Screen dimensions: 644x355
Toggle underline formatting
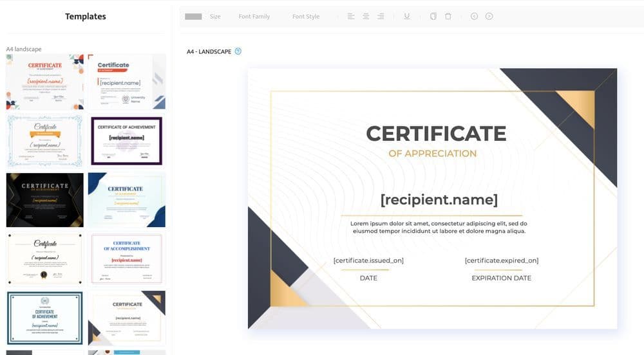point(407,16)
